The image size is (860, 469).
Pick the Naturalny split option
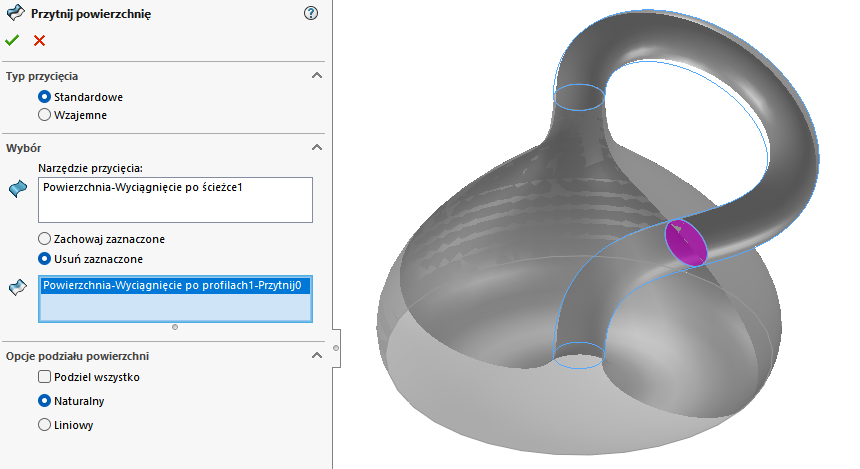click(44, 401)
